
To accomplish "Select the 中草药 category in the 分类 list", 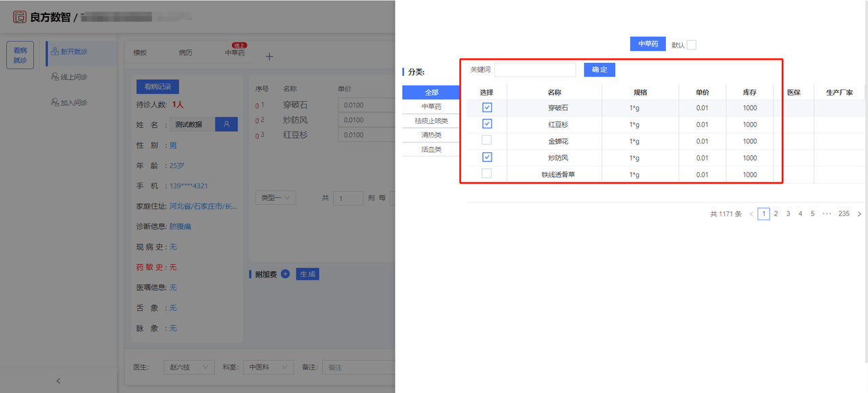I will (431, 106).
